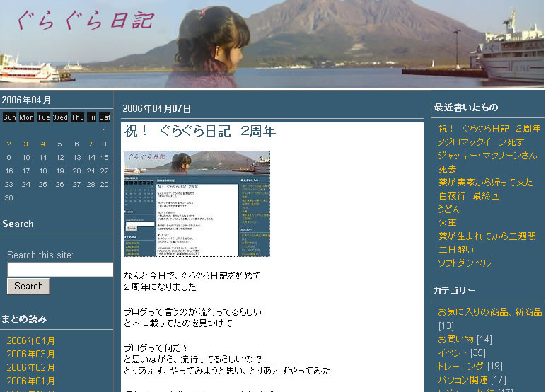Open category トレーニング

[x=460, y=367]
